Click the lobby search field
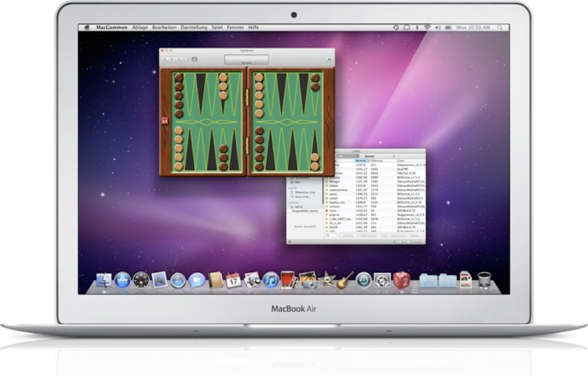Screen dimensions: 588x376 tap(331, 236)
